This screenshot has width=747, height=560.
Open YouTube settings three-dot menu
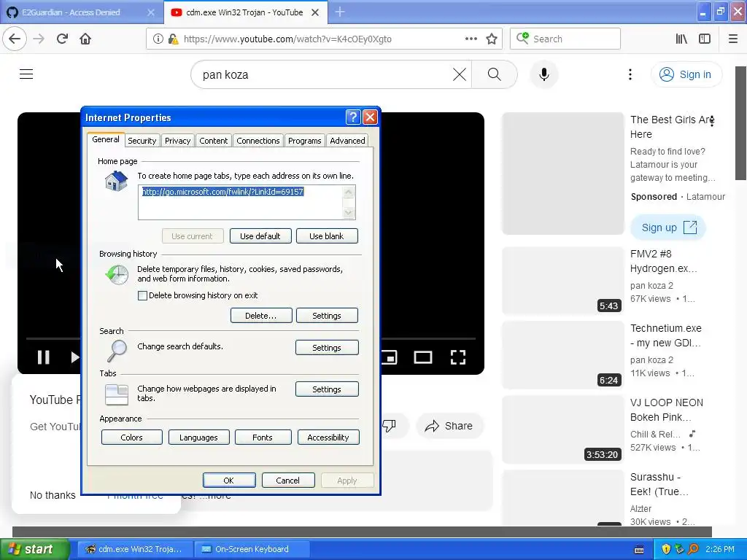[x=630, y=74]
